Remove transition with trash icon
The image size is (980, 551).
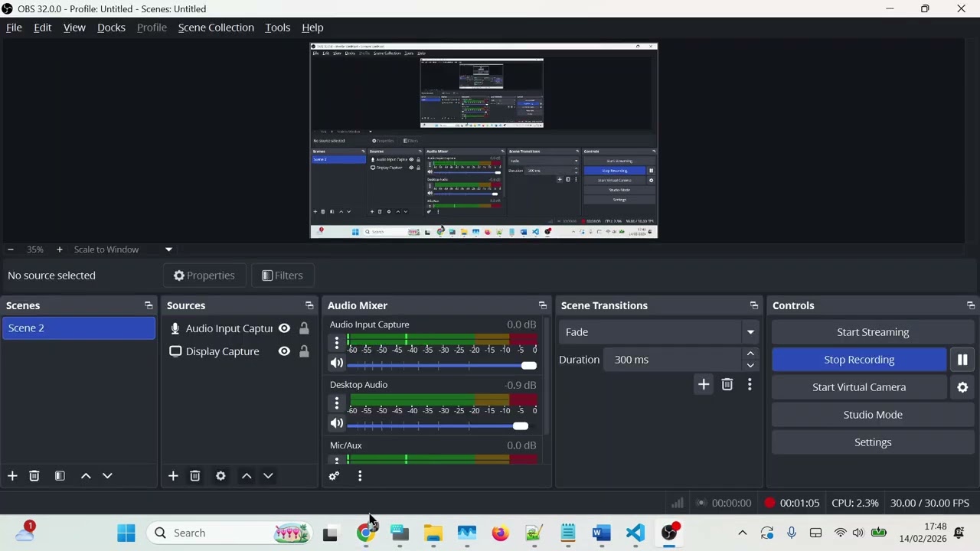(x=727, y=384)
